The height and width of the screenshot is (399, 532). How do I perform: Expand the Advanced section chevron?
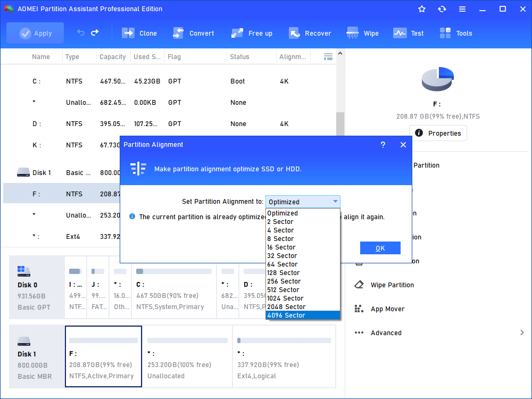pyautogui.click(x=521, y=332)
